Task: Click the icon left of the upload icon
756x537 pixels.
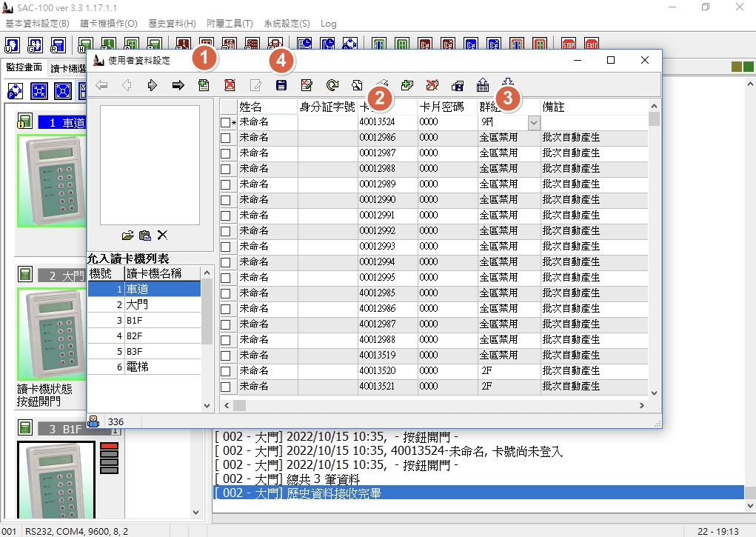Action: (x=458, y=86)
